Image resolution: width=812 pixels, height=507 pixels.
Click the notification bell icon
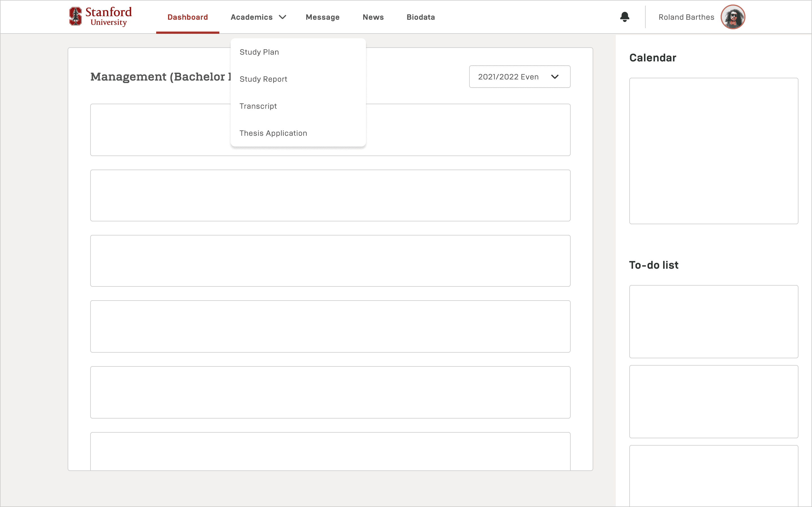click(x=625, y=17)
